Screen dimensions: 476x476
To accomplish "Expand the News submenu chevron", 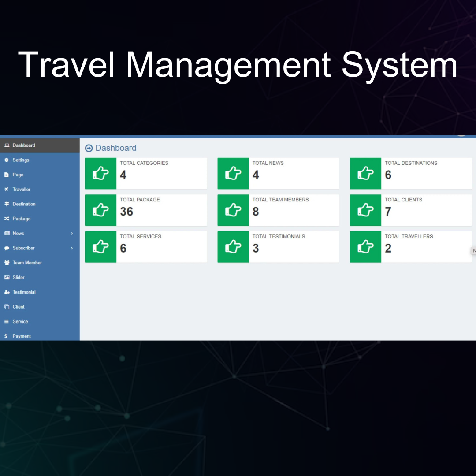I will click(72, 234).
